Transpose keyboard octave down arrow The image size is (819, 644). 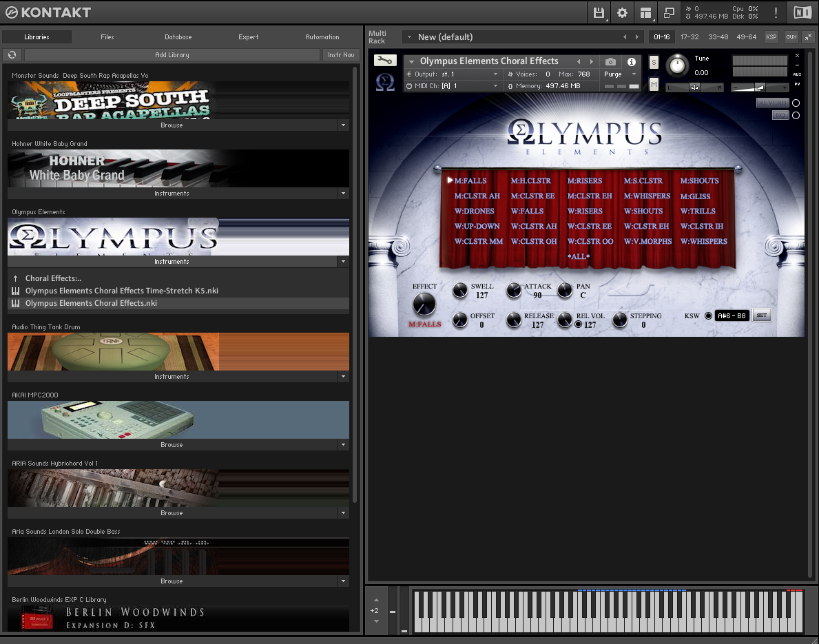[377, 621]
